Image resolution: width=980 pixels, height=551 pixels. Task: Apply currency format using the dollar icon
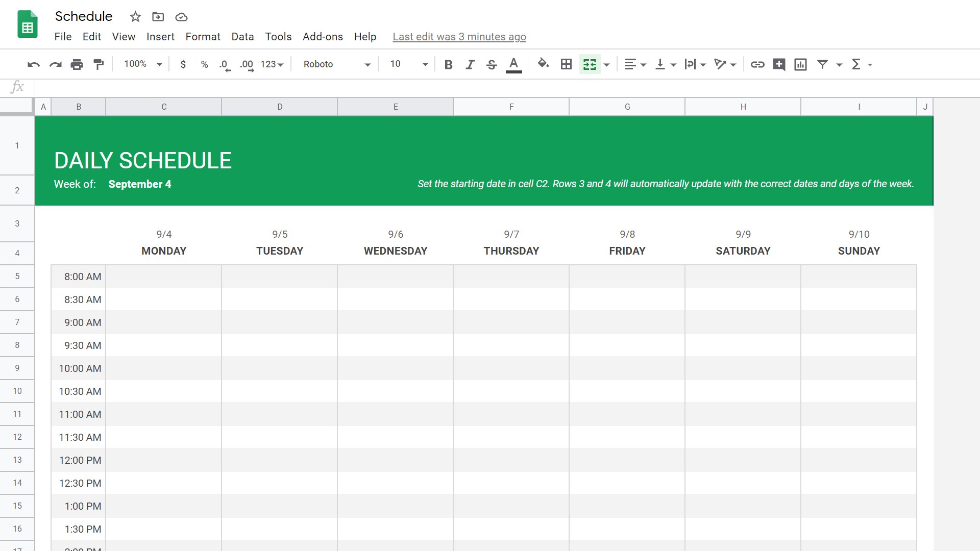click(x=183, y=64)
